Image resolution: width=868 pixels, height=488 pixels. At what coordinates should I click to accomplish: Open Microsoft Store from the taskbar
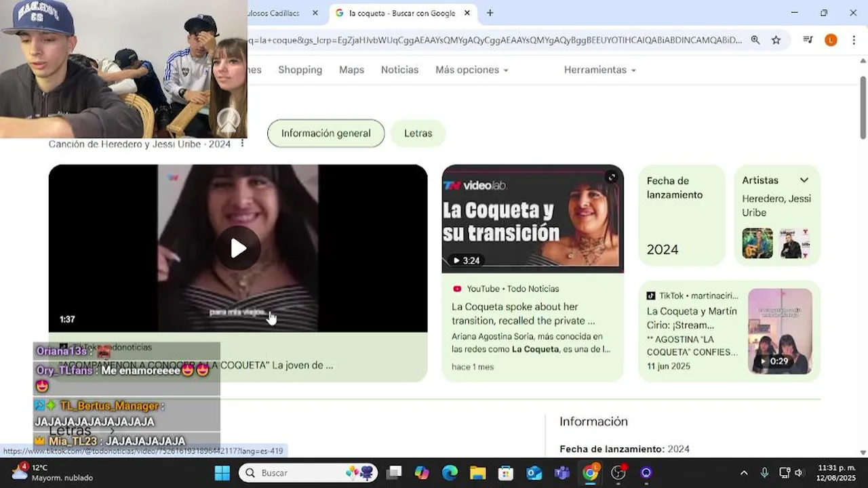point(506,472)
